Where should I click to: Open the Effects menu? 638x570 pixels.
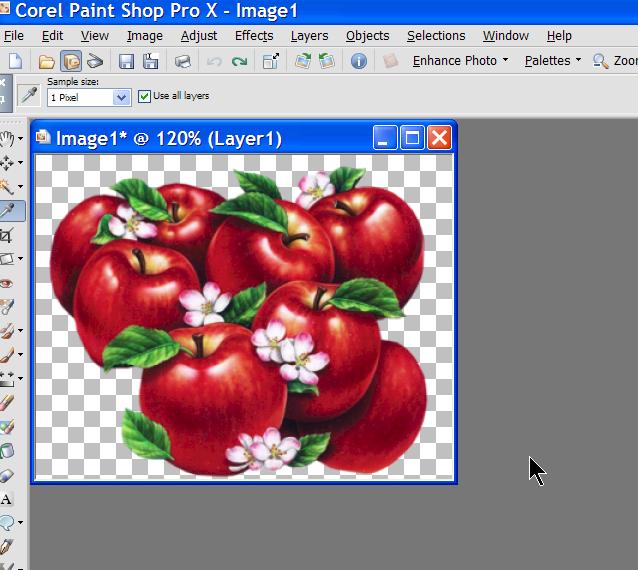coord(254,36)
